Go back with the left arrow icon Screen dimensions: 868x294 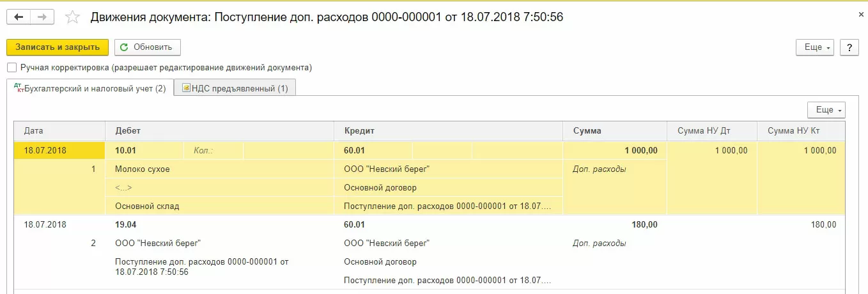(x=19, y=17)
